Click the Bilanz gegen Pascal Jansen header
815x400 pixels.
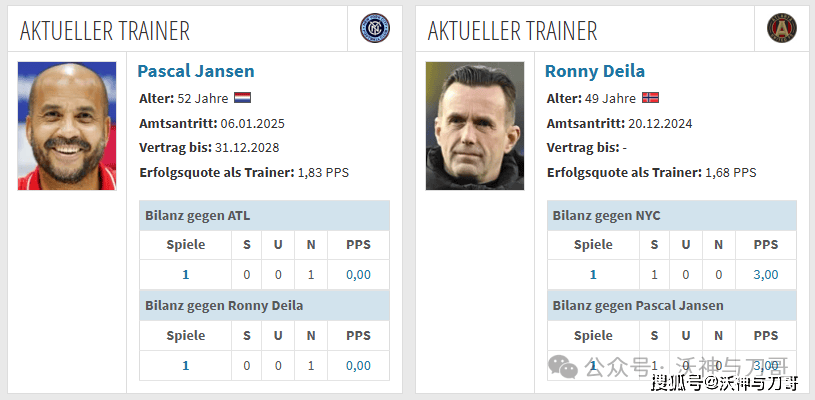coord(638,305)
